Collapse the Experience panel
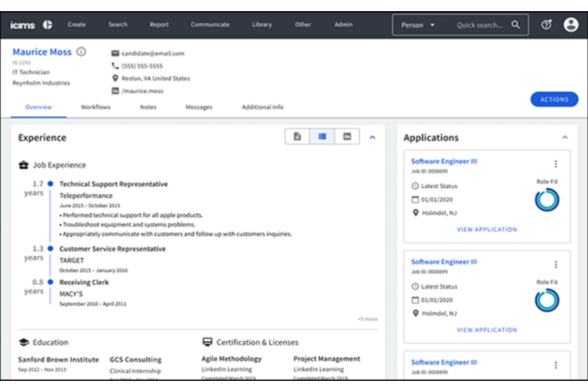 pyautogui.click(x=372, y=137)
